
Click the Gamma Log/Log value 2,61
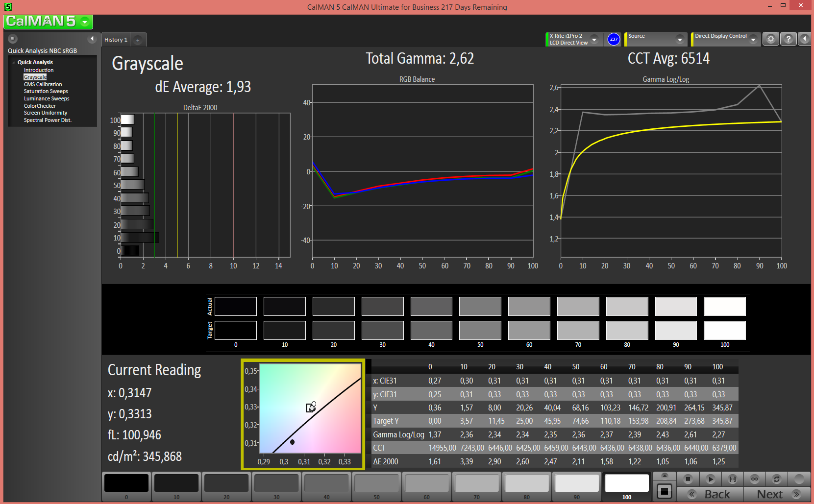click(x=691, y=434)
